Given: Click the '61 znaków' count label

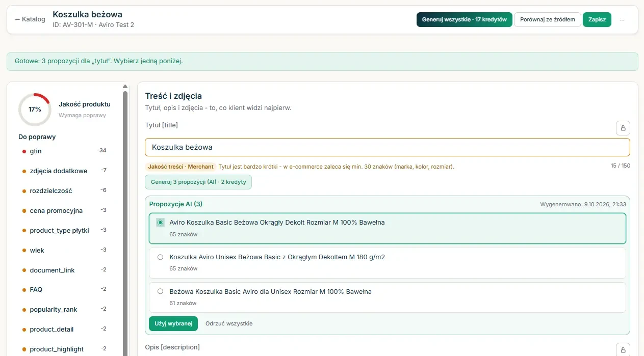Looking at the screenshot, I should coord(183,304).
